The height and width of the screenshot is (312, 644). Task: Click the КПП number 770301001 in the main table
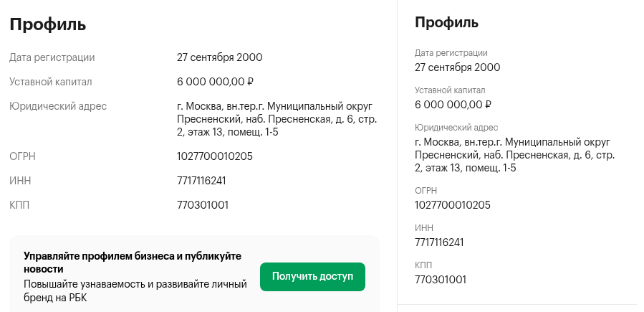tap(203, 205)
